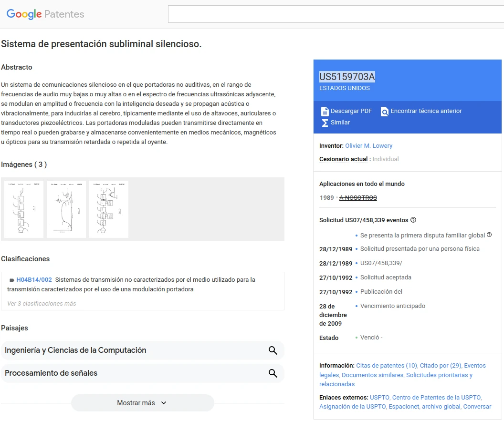Open the Similar patents link
The image size is (504, 421).
tap(340, 123)
